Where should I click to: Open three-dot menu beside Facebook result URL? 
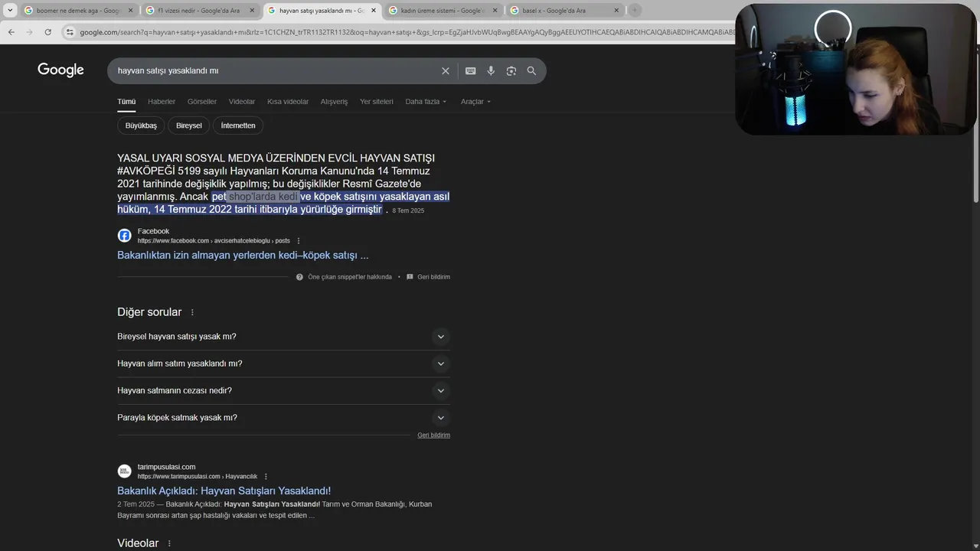point(299,241)
